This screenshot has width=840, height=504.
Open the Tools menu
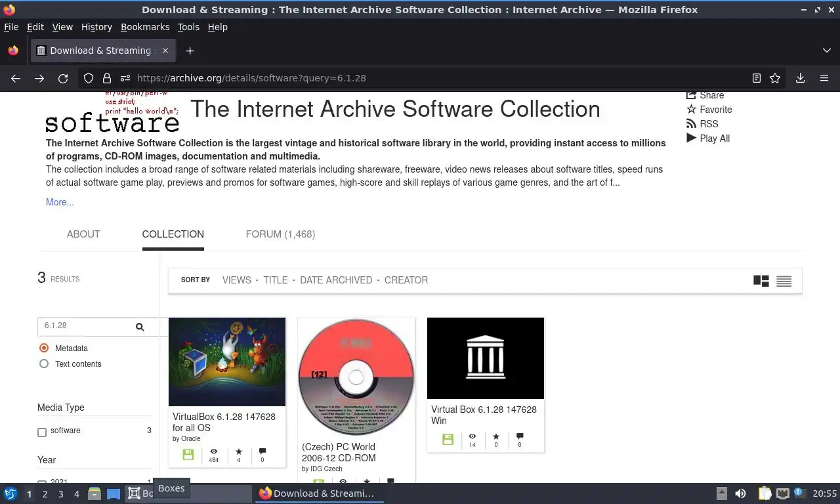(188, 27)
